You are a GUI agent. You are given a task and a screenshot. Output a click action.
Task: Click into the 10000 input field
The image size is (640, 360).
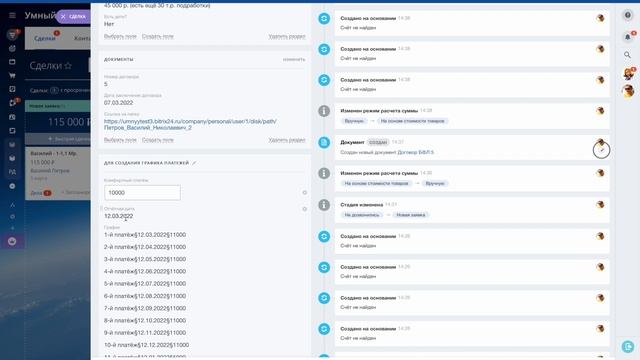click(142, 193)
